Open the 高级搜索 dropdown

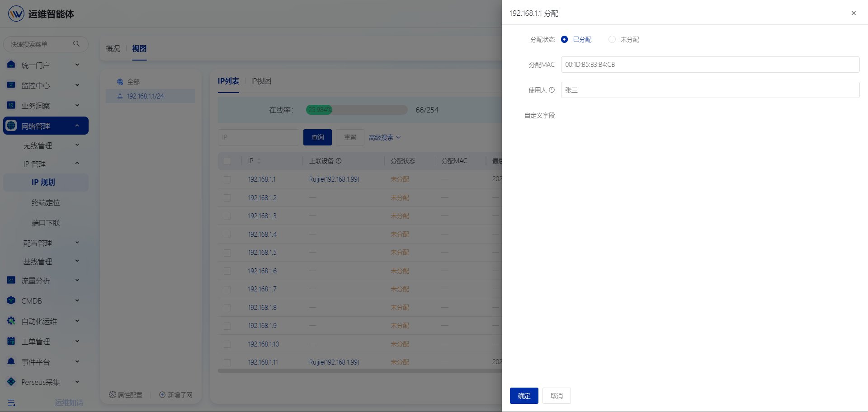tap(385, 137)
